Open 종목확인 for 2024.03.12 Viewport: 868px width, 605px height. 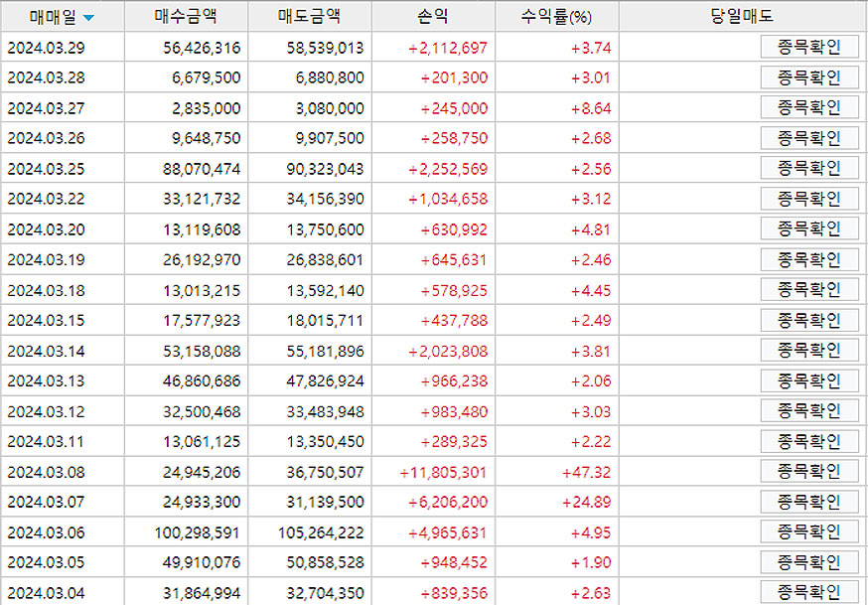(809, 410)
